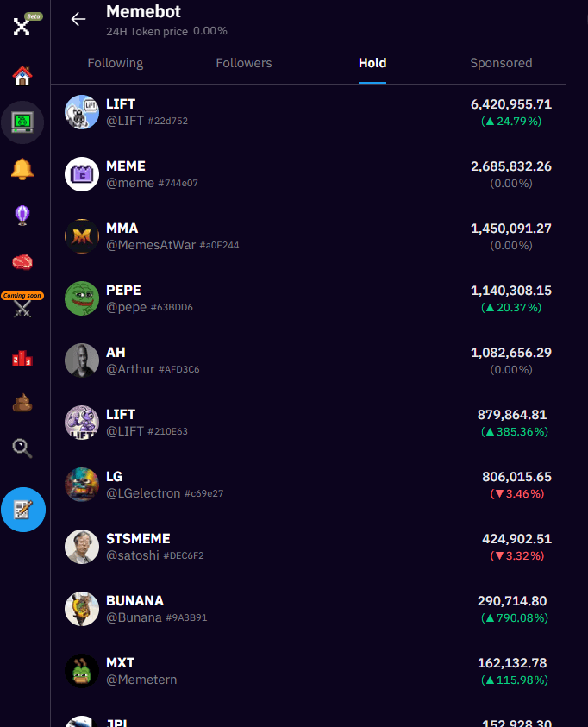Click the X Beta logo
This screenshot has height=727, width=588.
(x=22, y=25)
